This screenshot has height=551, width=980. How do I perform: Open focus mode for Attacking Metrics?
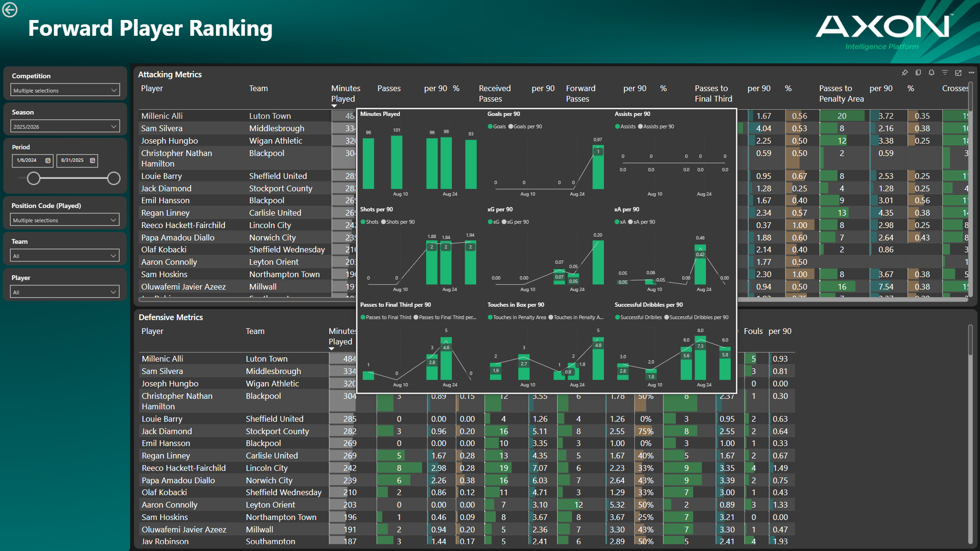[958, 73]
